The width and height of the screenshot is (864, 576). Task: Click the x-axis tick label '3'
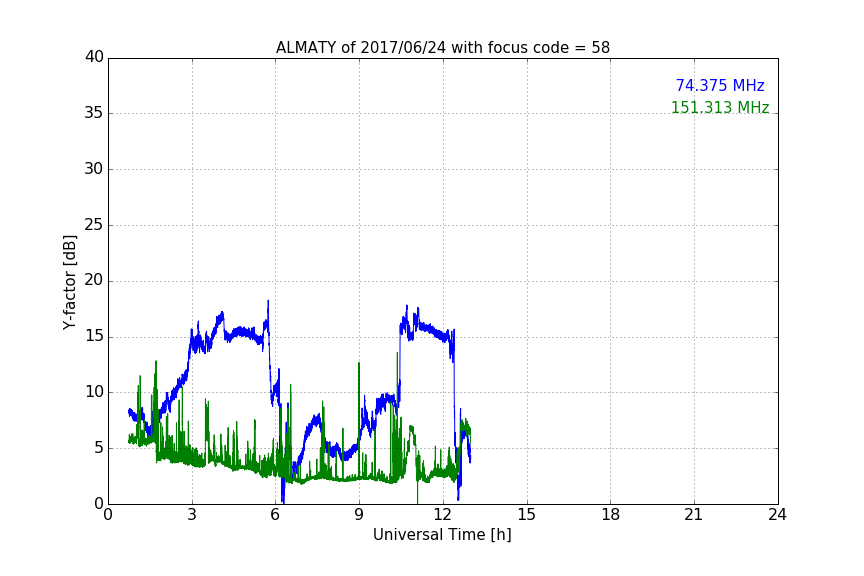[192, 515]
